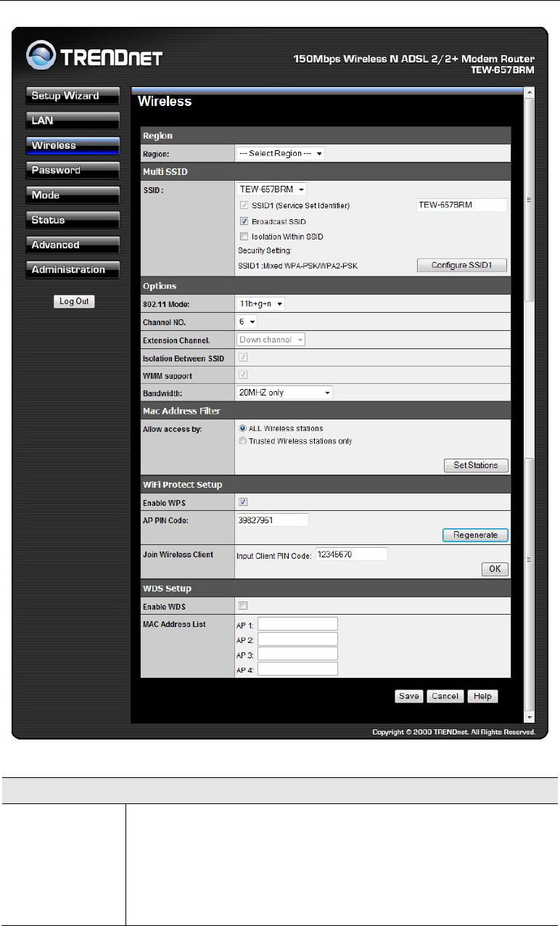
Task: Click the Cancel button
Action: click(445, 696)
